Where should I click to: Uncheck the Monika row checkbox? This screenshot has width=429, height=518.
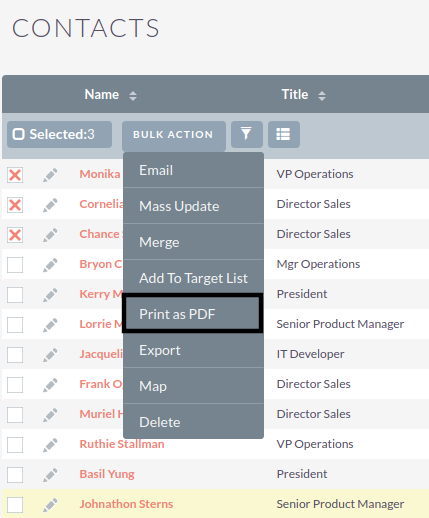[x=15, y=175]
